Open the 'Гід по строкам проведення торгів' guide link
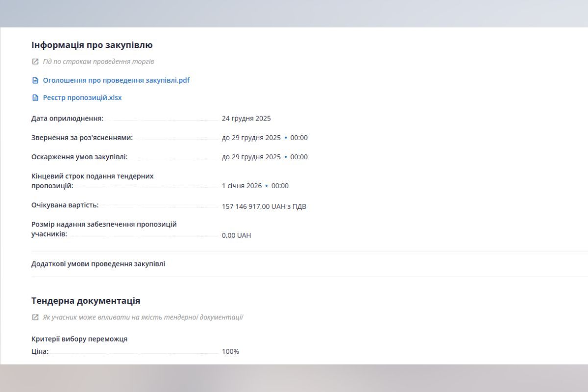Image resolution: width=588 pixels, height=392 pixels. [x=98, y=62]
